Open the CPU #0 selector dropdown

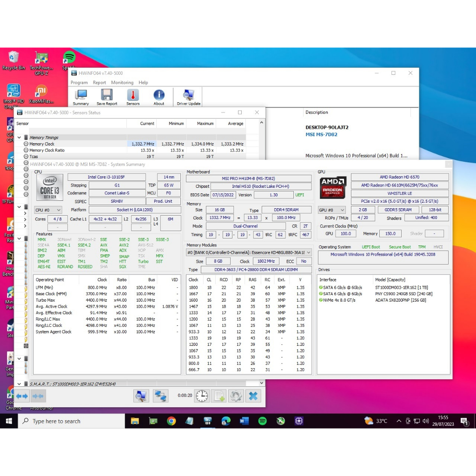pyautogui.click(x=48, y=210)
